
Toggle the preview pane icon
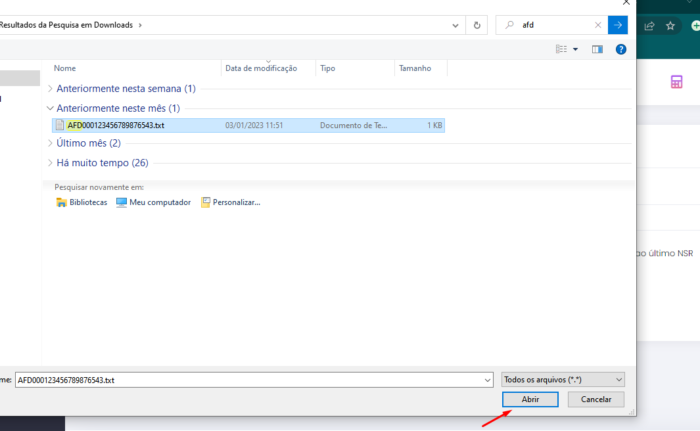tap(597, 48)
